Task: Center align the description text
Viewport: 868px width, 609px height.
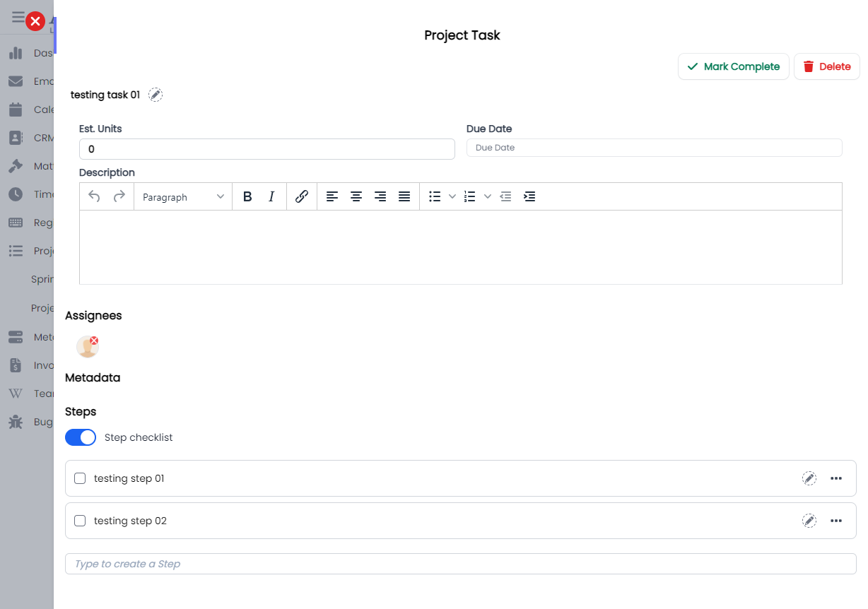Action: click(356, 197)
